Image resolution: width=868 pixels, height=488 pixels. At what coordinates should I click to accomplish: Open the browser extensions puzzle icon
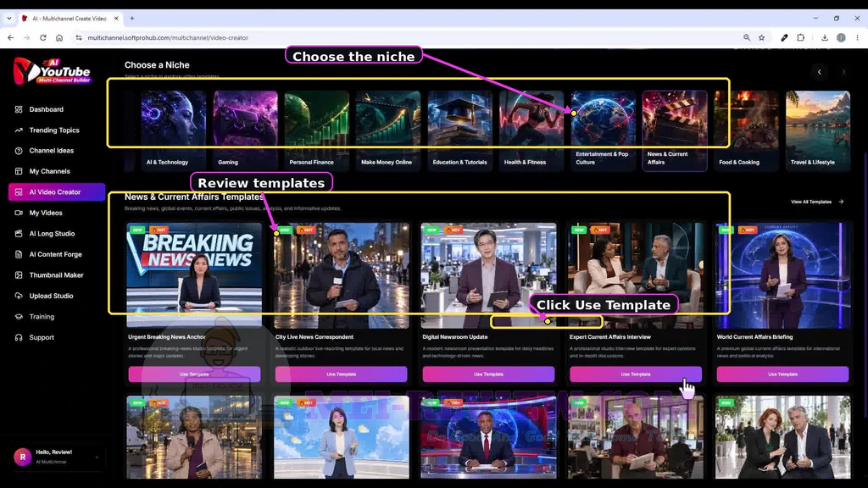click(800, 37)
